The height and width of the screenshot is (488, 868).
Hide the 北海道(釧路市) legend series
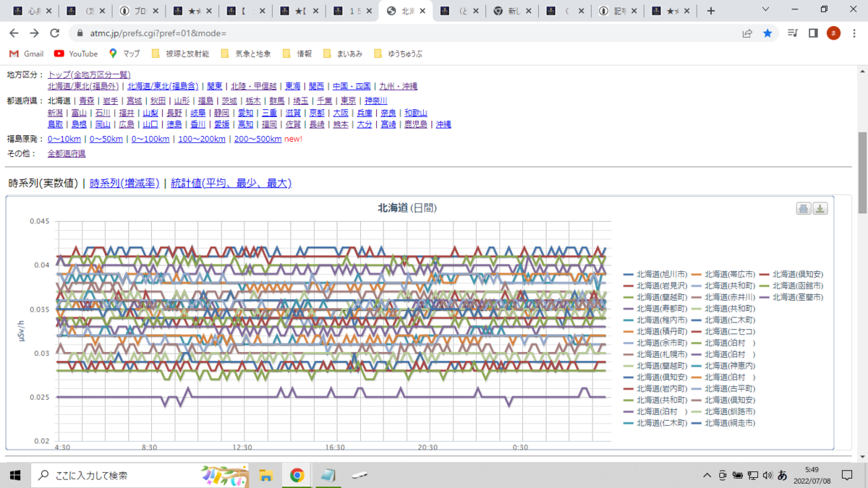pyautogui.click(x=723, y=411)
